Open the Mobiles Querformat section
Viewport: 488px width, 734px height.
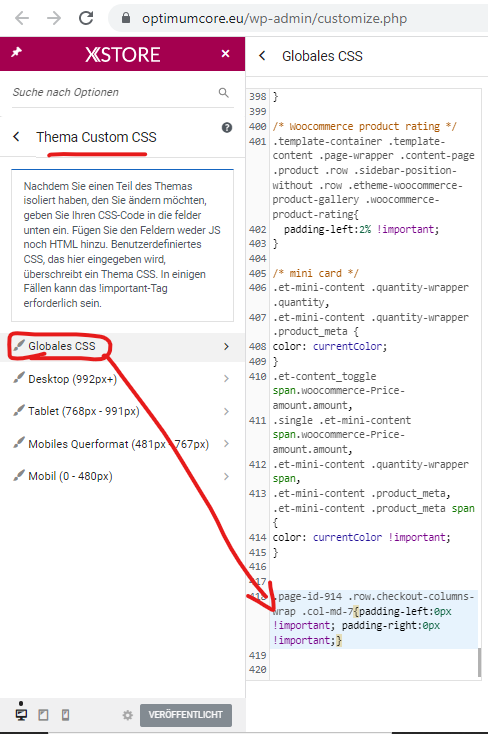(x=122, y=444)
